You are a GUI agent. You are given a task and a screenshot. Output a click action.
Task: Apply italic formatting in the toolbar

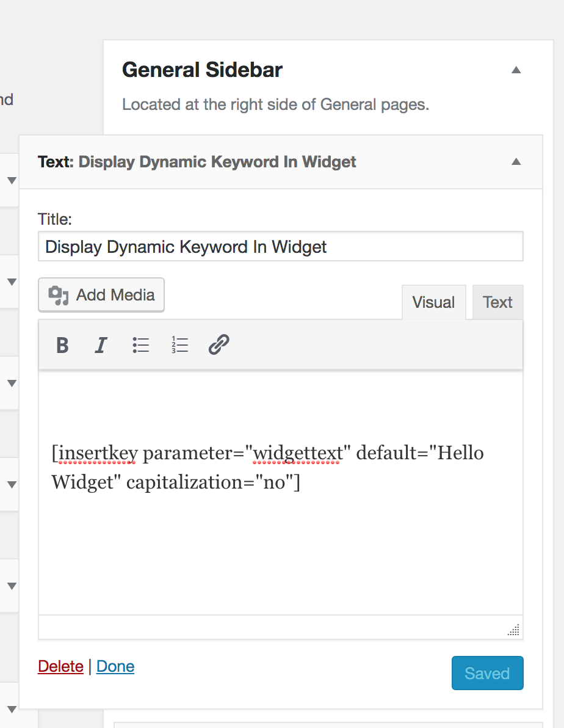(101, 345)
